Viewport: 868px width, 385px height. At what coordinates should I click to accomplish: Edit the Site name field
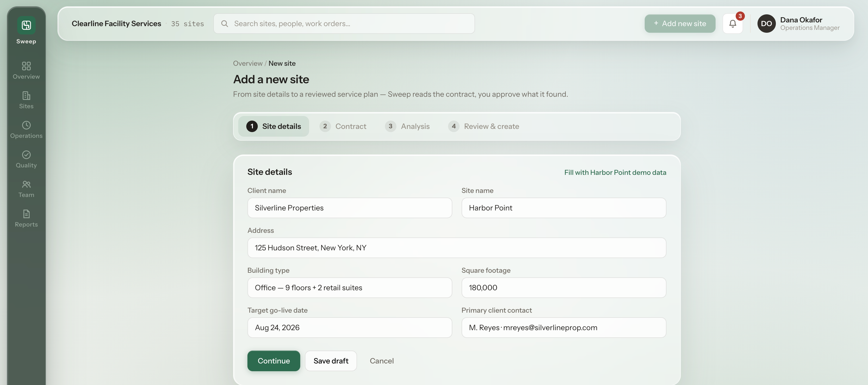pyautogui.click(x=563, y=208)
